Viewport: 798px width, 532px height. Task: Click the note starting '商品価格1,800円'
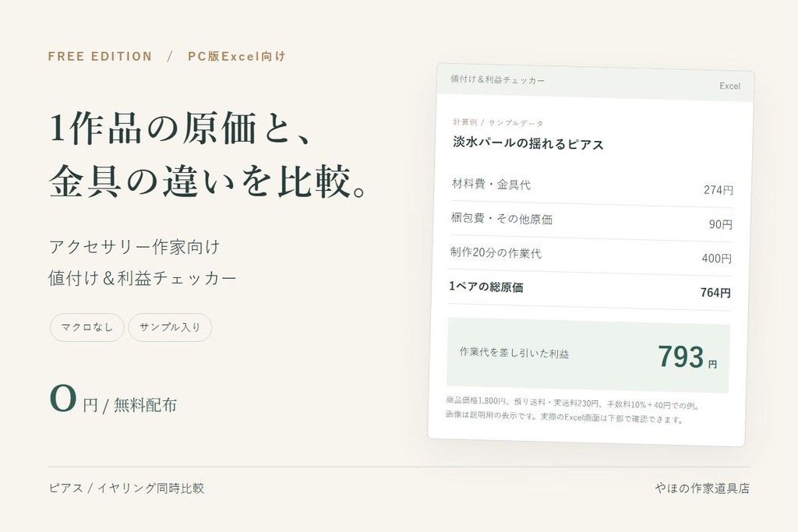(x=574, y=403)
